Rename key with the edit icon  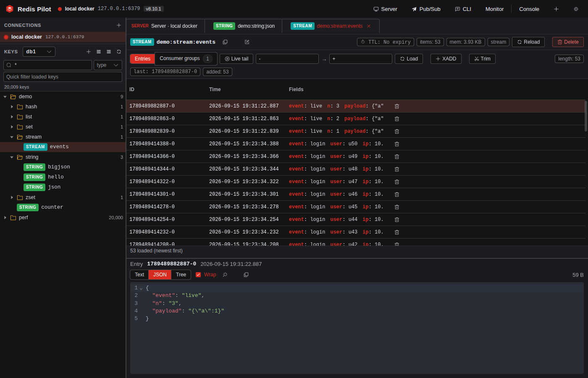coord(247,42)
